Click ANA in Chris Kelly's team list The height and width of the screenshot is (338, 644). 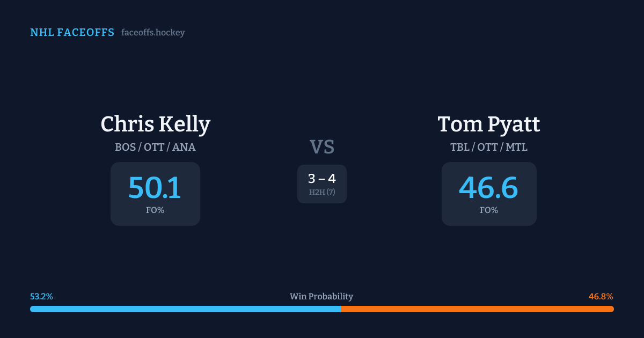click(184, 147)
